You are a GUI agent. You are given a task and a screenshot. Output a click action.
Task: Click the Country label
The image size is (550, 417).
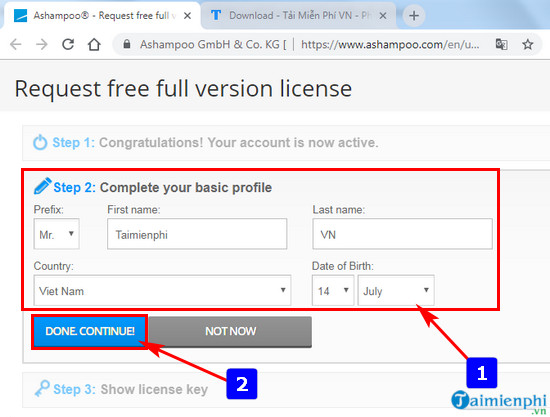[54, 266]
